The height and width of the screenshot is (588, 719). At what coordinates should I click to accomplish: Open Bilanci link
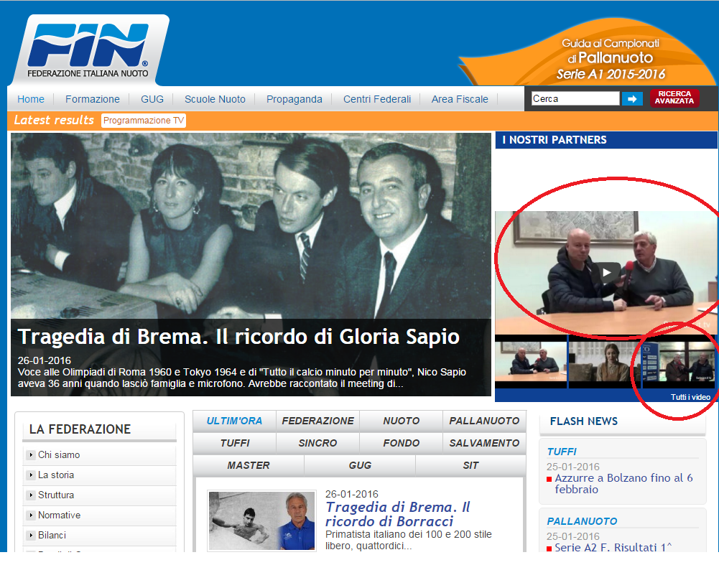pyautogui.click(x=52, y=536)
